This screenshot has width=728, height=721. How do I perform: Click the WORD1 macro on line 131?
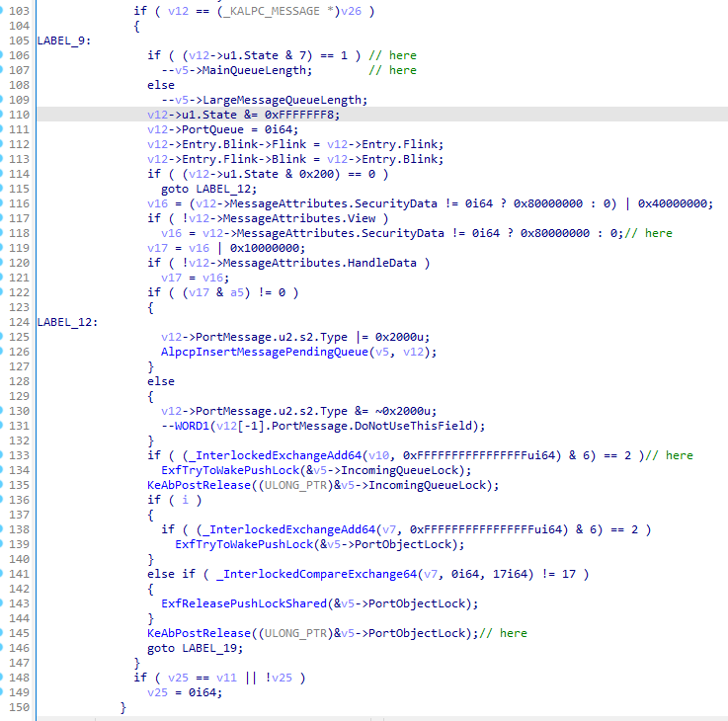[193, 426]
